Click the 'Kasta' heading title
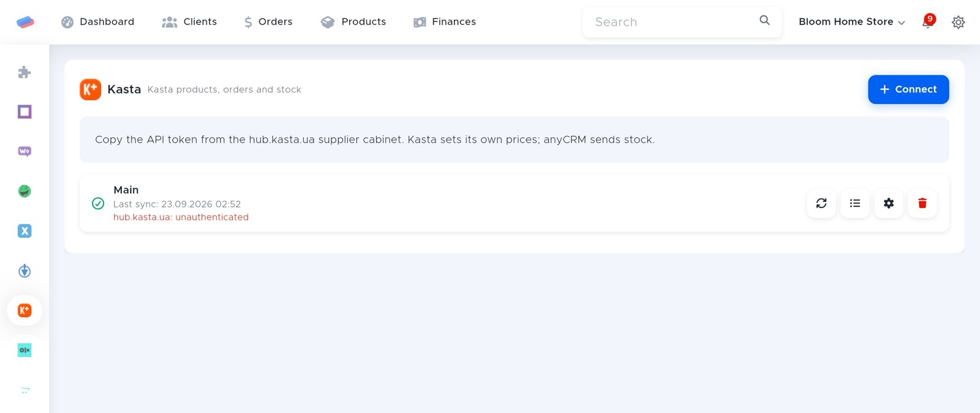Viewport: 980px width, 413px height. coord(124,89)
